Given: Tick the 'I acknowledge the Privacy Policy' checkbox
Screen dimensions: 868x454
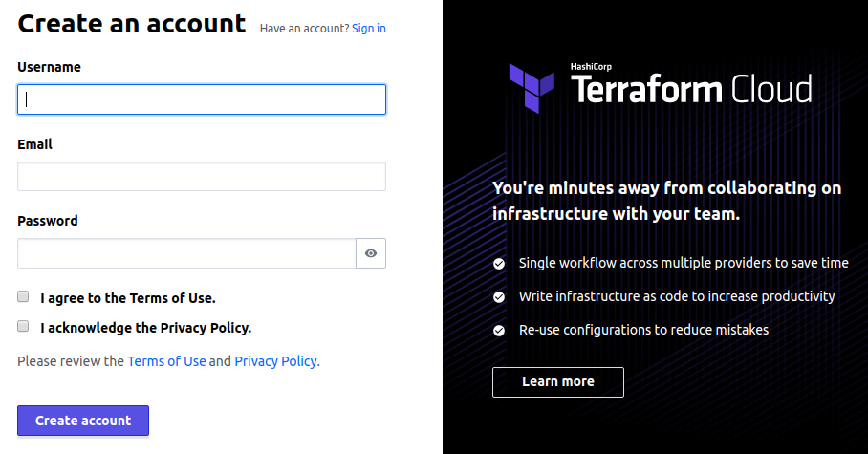Looking at the screenshot, I should click(x=24, y=327).
